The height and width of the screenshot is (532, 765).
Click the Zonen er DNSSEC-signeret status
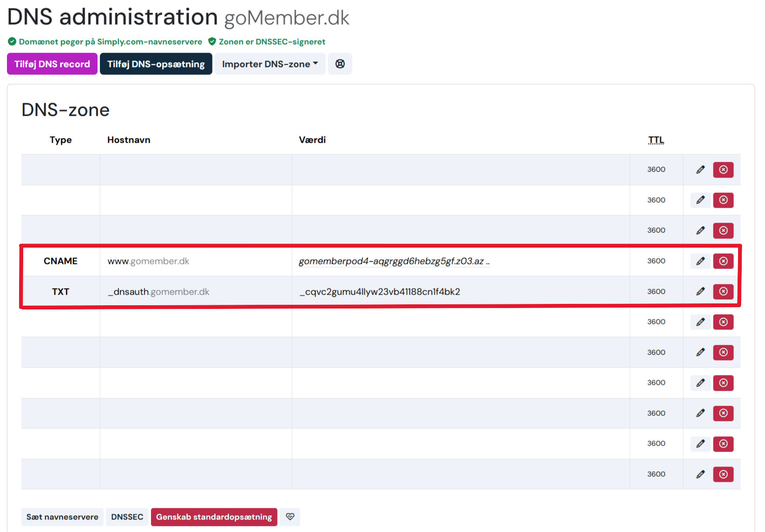click(x=267, y=42)
